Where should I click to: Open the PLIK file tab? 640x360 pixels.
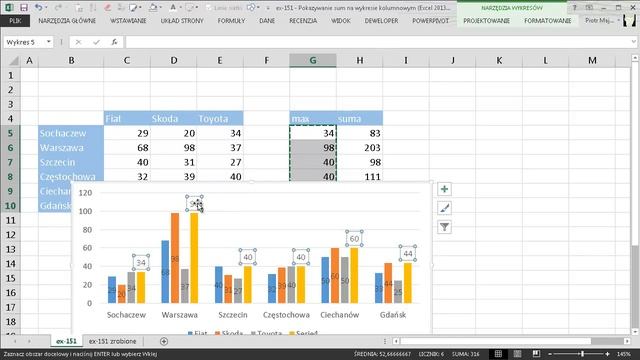[15, 20]
